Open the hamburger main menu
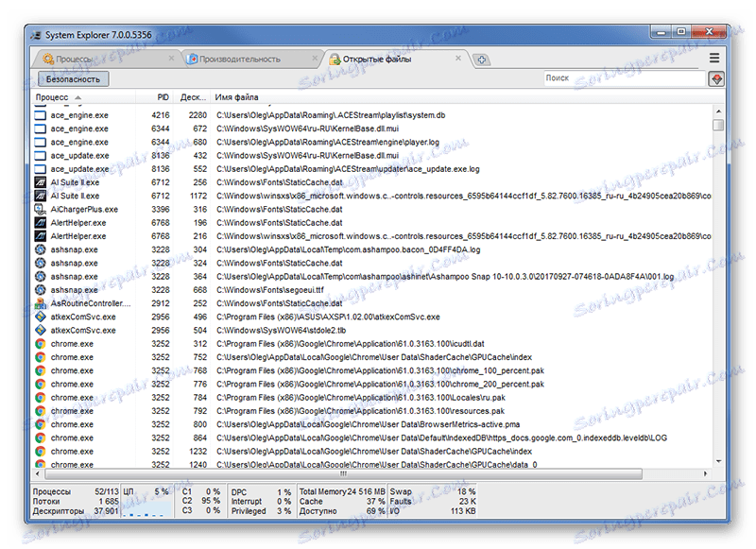Image resolution: width=756 pixels, height=549 pixels. pos(714,59)
